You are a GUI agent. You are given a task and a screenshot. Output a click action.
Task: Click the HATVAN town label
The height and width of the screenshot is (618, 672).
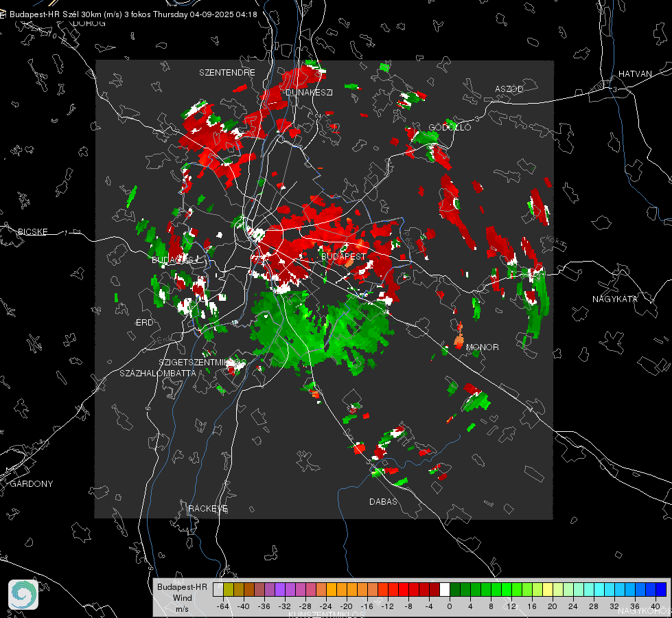click(635, 74)
